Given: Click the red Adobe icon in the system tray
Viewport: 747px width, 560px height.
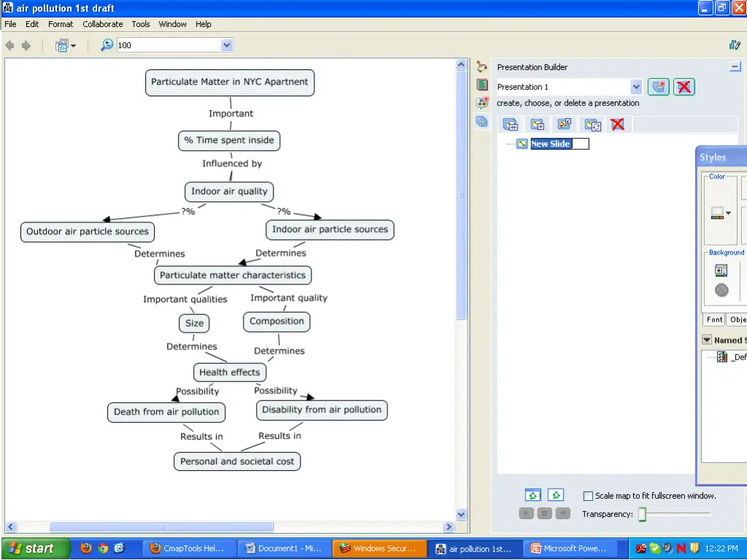Looking at the screenshot, I should [641, 548].
